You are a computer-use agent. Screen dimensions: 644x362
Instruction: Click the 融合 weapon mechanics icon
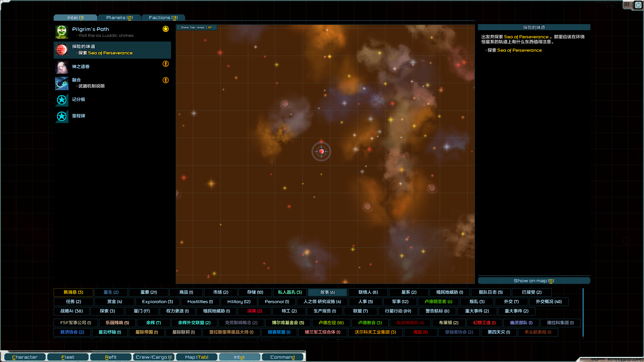point(62,83)
